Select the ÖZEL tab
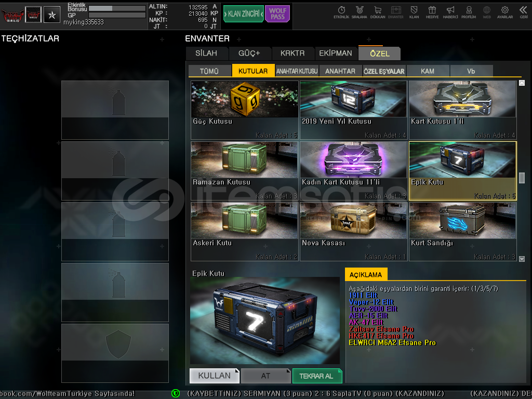The height and width of the screenshot is (399, 532). pyautogui.click(x=380, y=54)
